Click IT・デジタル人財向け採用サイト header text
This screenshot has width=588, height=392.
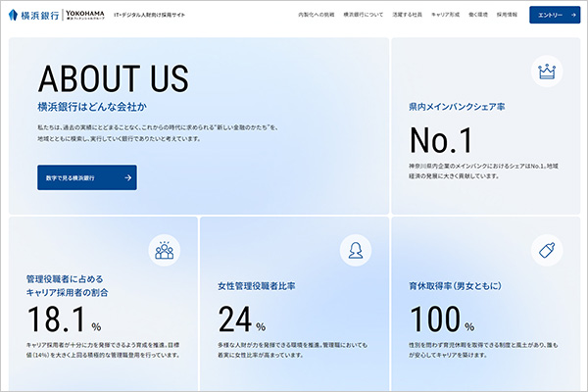[x=149, y=15]
